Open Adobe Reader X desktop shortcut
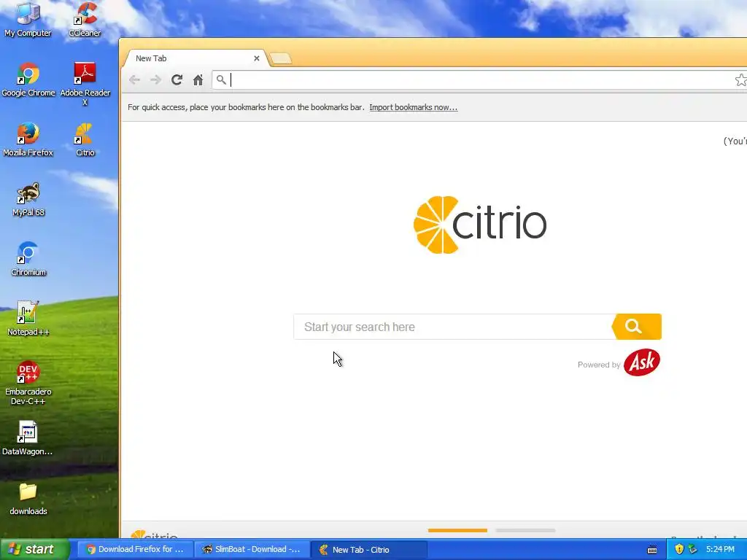 pyautogui.click(x=85, y=83)
